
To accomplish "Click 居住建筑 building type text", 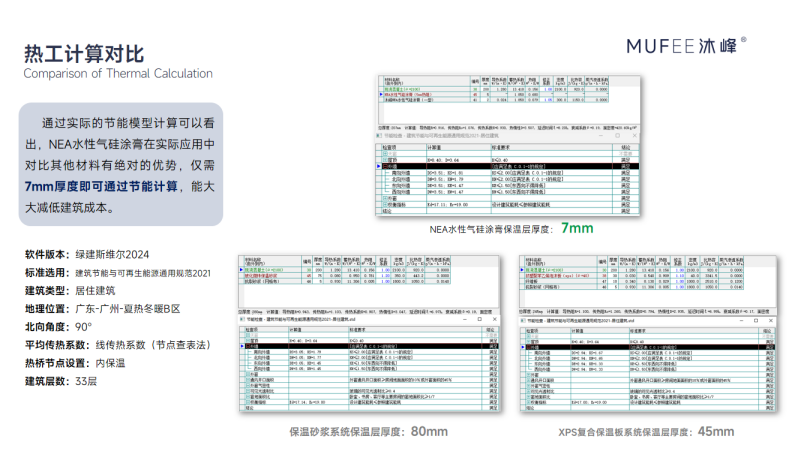I will click(x=95, y=291).
